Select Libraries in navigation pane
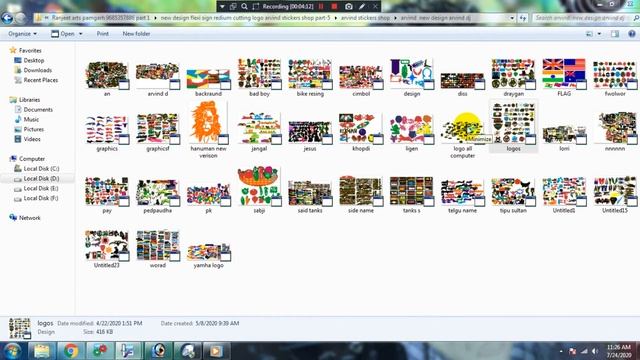 point(29,100)
